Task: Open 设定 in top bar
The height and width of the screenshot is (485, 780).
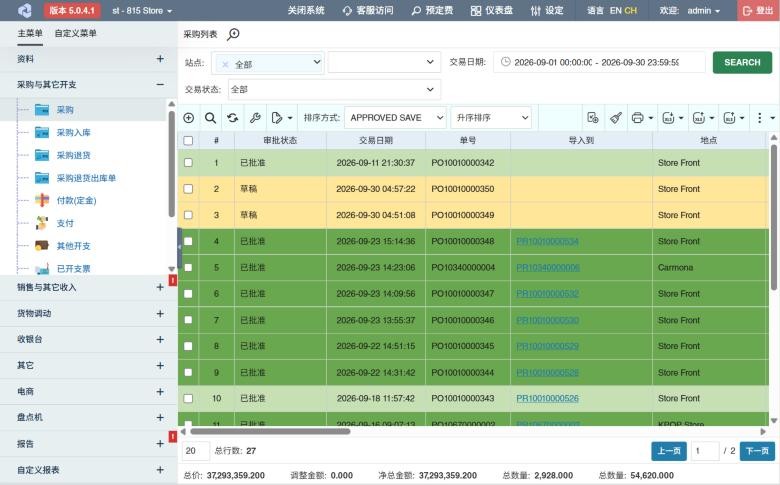Action: (x=547, y=10)
